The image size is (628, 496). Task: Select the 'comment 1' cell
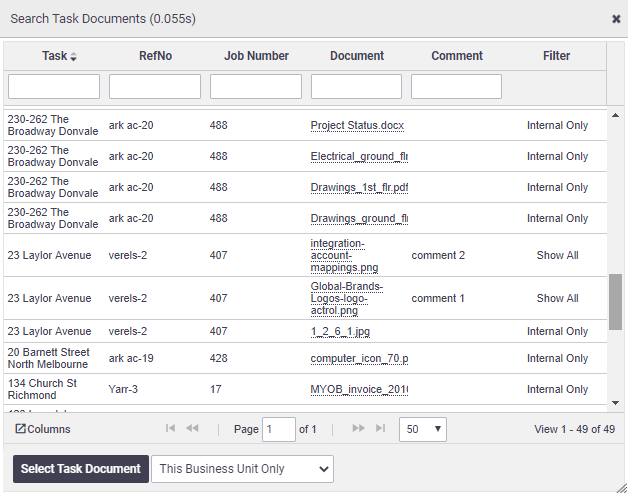click(438, 298)
